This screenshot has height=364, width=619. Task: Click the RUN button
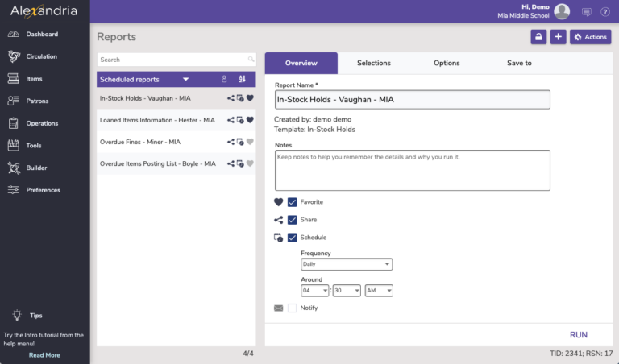578,334
